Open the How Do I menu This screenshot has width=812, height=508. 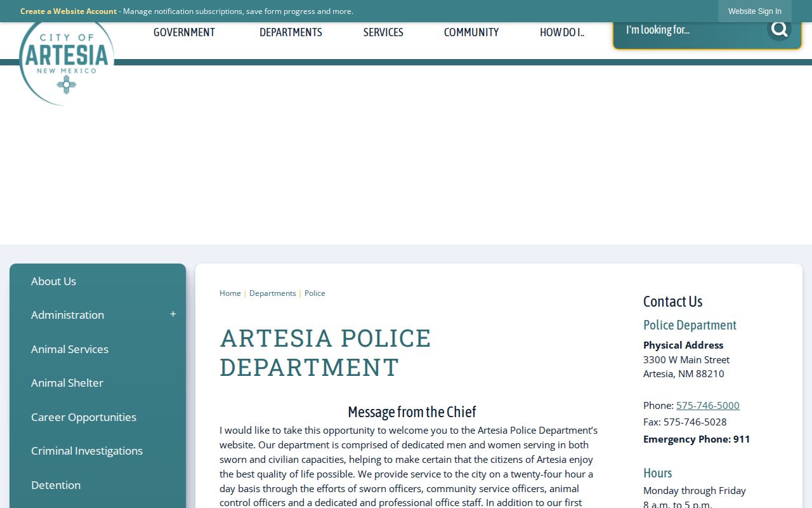point(562,32)
